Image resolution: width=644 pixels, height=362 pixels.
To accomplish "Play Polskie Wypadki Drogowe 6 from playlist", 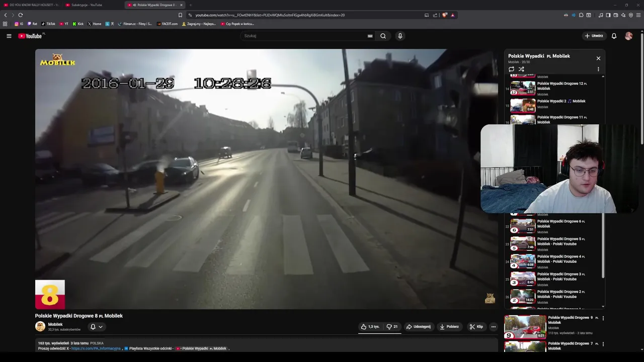I will coord(555,226).
